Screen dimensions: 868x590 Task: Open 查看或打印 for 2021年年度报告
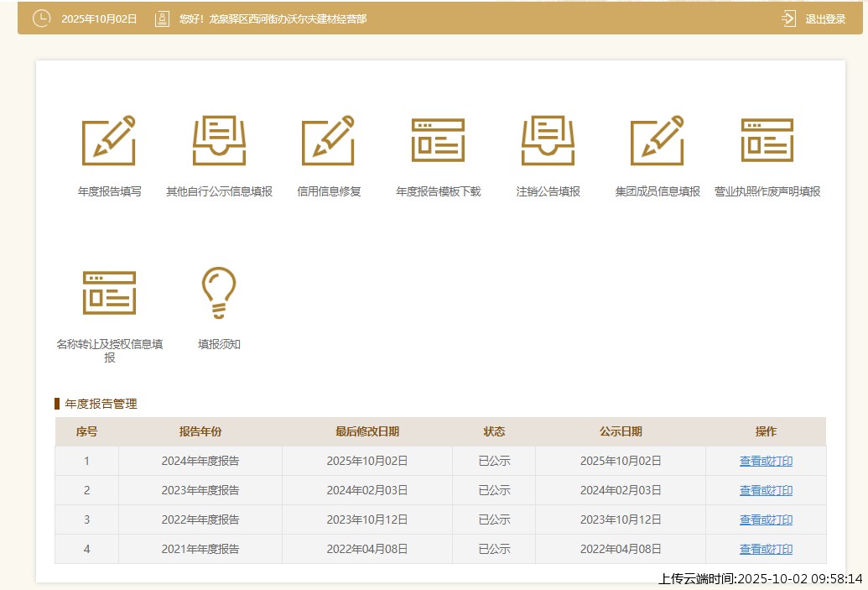[x=766, y=549]
